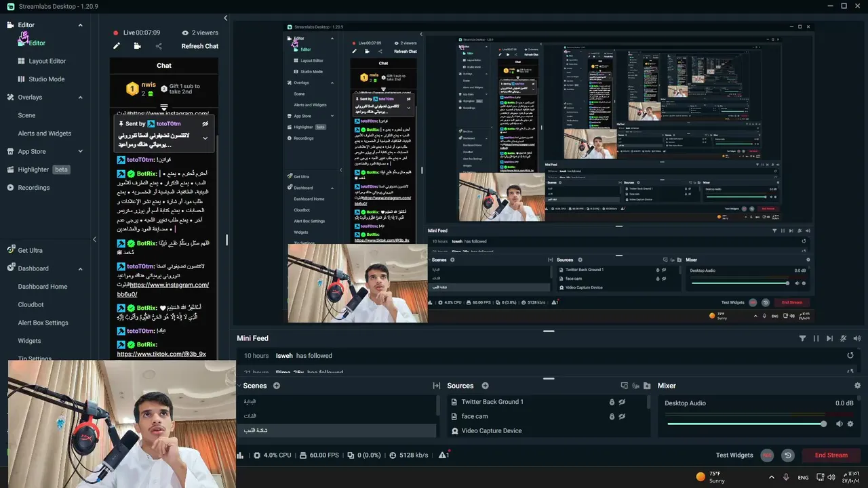Click Get Ultra in sidebar
Viewport: 868px width, 488px height.
(x=30, y=250)
